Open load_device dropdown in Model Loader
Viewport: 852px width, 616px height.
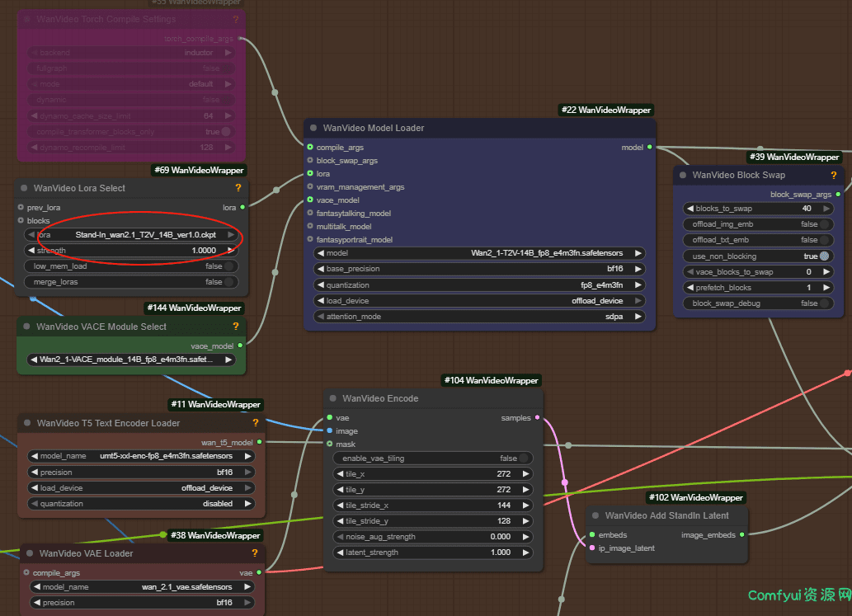(479, 301)
